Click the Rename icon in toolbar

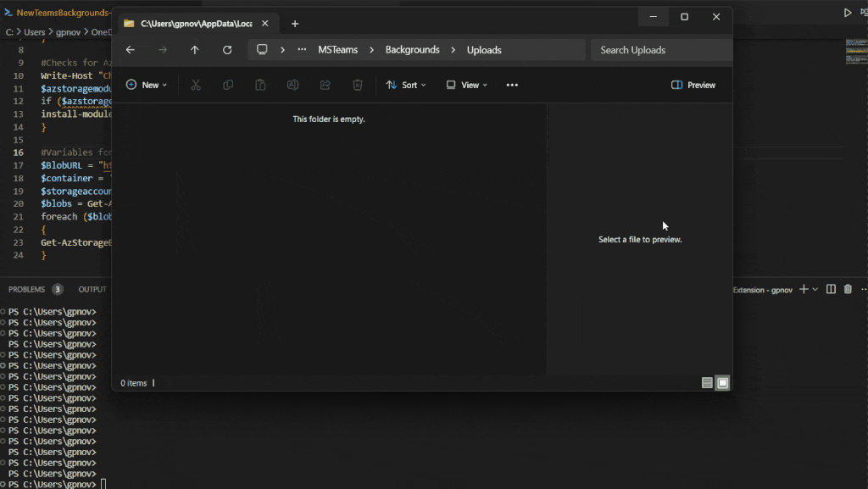point(292,85)
